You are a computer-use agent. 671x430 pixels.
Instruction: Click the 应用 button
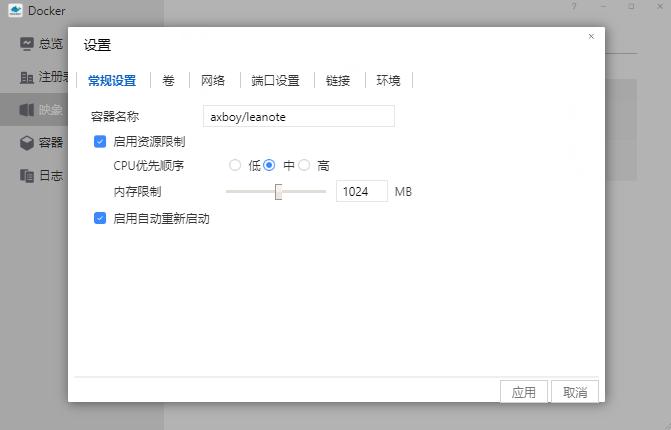tap(524, 392)
